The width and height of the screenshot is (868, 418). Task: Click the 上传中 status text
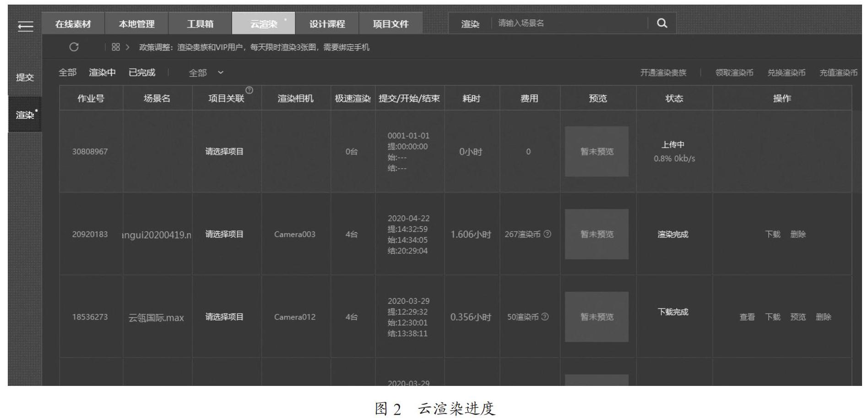click(673, 145)
